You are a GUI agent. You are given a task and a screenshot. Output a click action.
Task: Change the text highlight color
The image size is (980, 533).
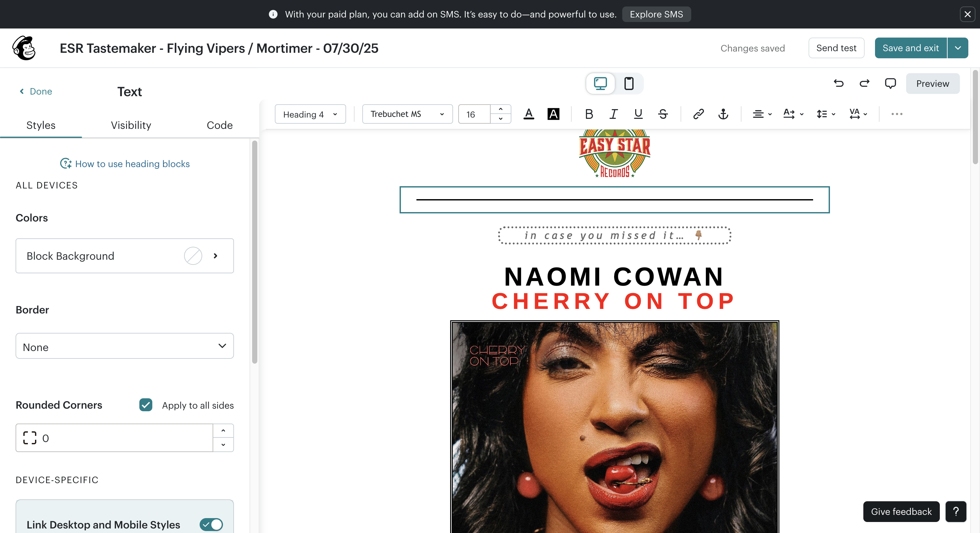coord(553,114)
